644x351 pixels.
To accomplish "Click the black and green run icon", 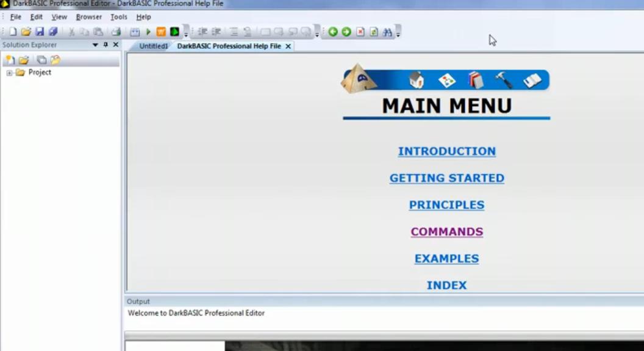I will point(174,32).
